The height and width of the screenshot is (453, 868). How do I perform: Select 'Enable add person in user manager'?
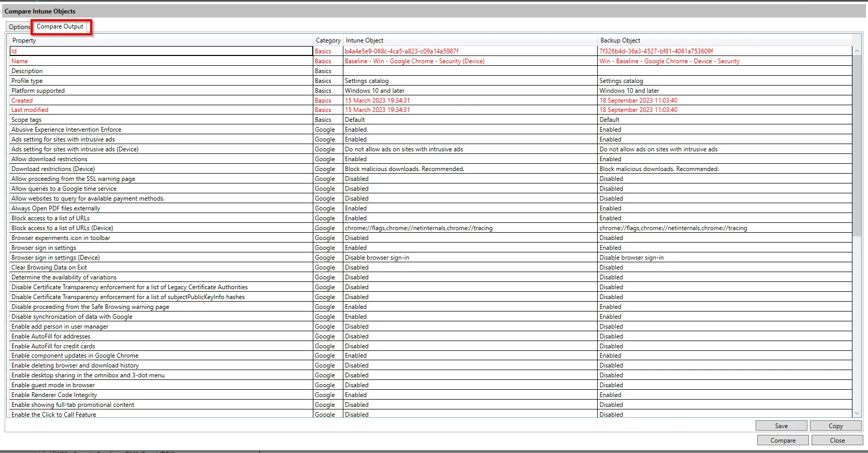coord(60,327)
